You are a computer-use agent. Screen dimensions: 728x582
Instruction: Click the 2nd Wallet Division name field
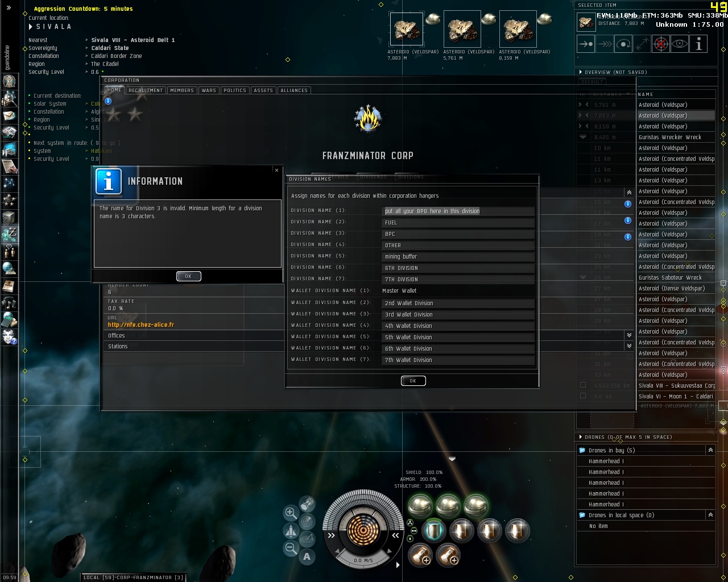[458, 303]
